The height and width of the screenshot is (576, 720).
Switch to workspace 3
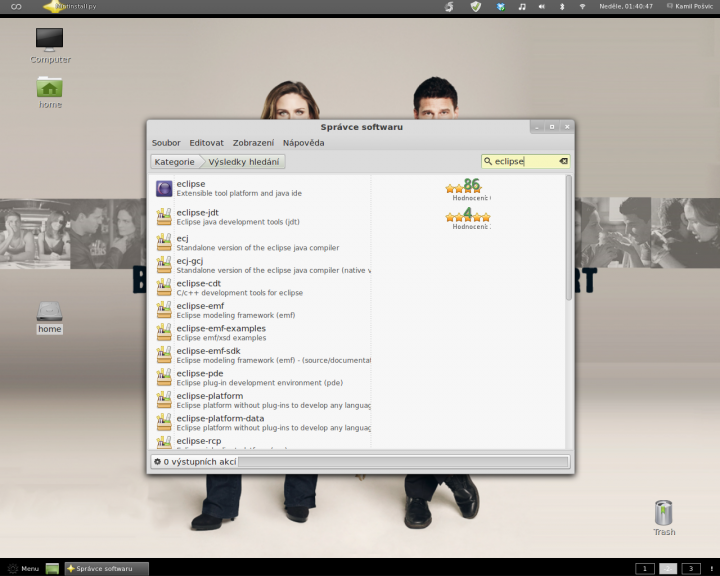(691, 569)
